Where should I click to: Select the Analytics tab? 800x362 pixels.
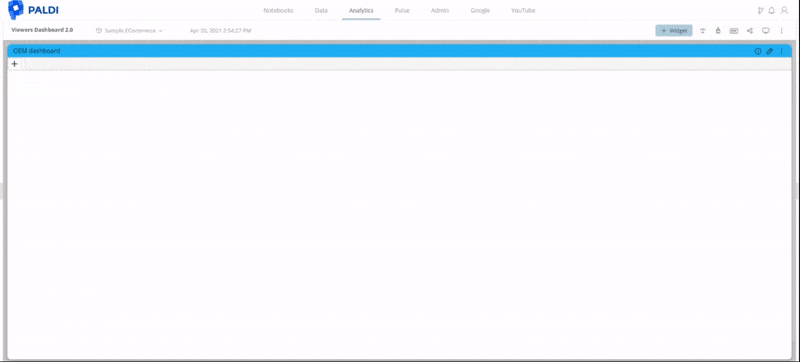(361, 10)
